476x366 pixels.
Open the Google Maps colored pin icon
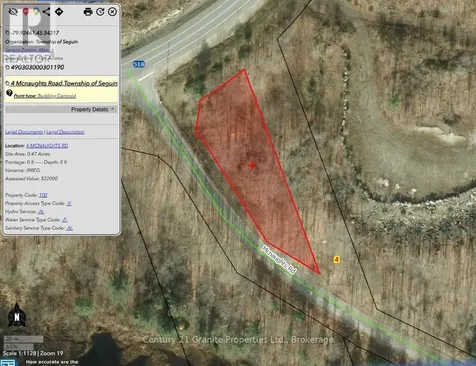click(36, 12)
